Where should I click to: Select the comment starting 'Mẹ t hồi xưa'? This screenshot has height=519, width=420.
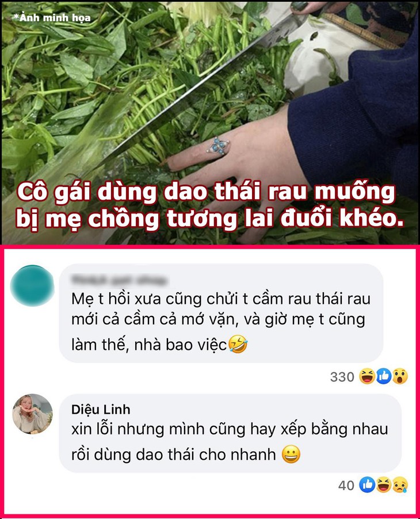pyautogui.click(x=221, y=313)
